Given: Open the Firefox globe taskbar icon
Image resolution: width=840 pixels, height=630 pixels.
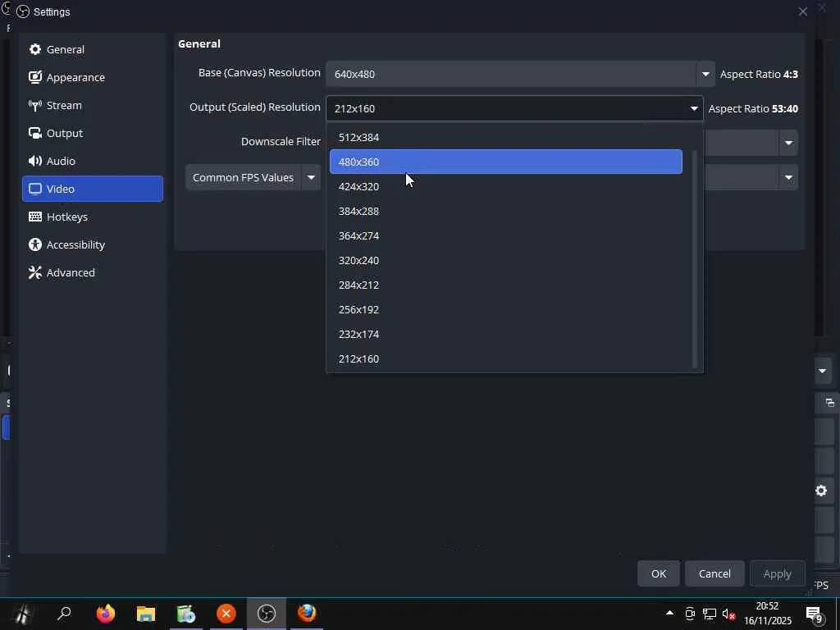Looking at the screenshot, I should coord(307,614).
